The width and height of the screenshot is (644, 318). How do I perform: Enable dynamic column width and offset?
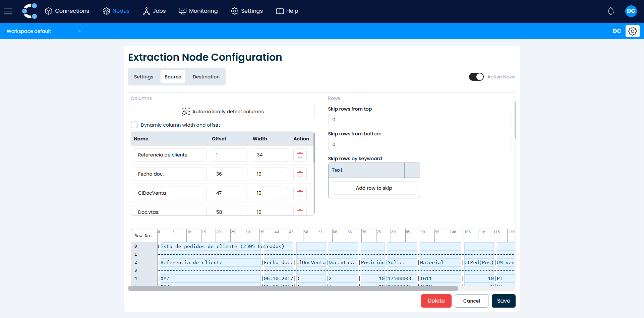(134, 125)
